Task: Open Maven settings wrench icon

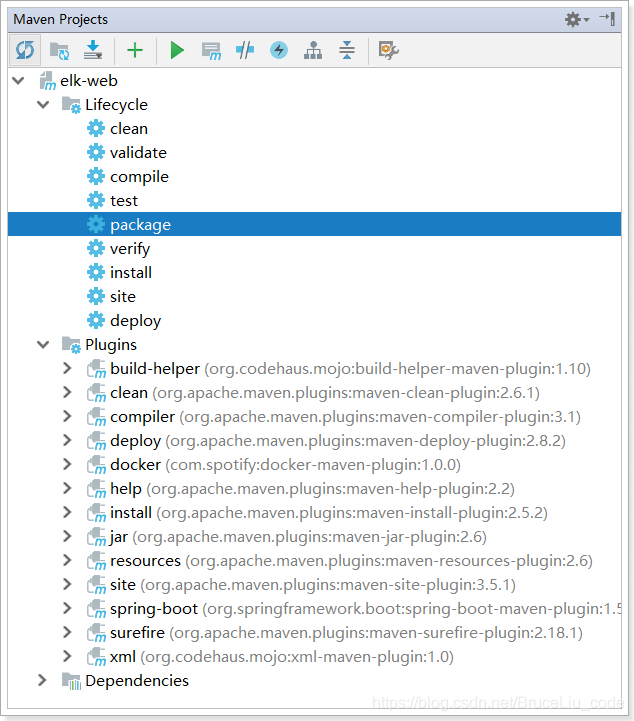Action: coord(388,50)
